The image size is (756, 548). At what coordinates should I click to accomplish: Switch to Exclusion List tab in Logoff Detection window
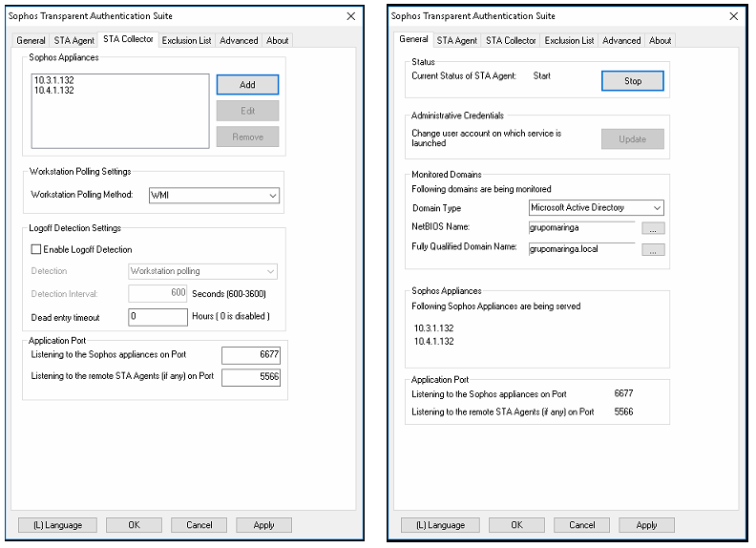pyautogui.click(x=186, y=40)
